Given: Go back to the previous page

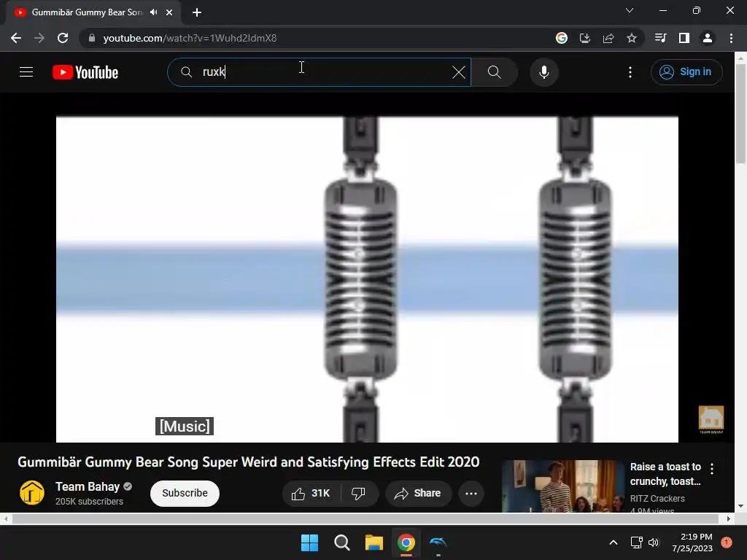Looking at the screenshot, I should pyautogui.click(x=16, y=38).
